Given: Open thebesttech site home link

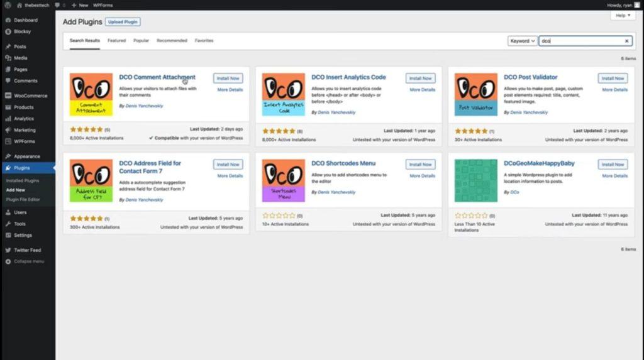Looking at the screenshot, I should [x=33, y=5].
